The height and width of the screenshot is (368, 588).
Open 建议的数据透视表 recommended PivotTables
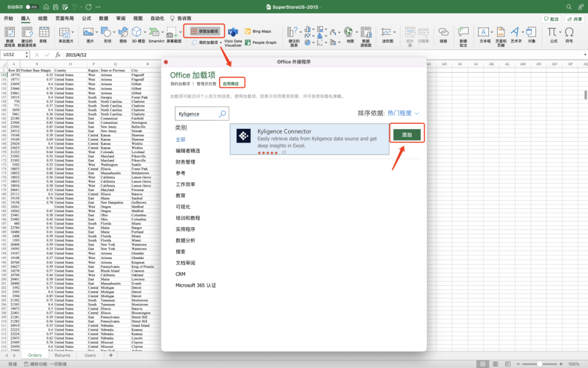coord(27,37)
